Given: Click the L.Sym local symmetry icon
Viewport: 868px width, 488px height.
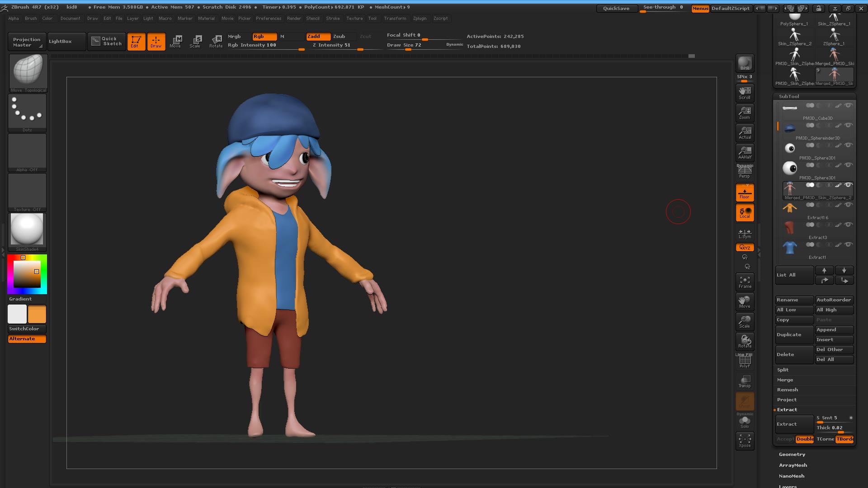Looking at the screenshot, I should click(x=745, y=234).
